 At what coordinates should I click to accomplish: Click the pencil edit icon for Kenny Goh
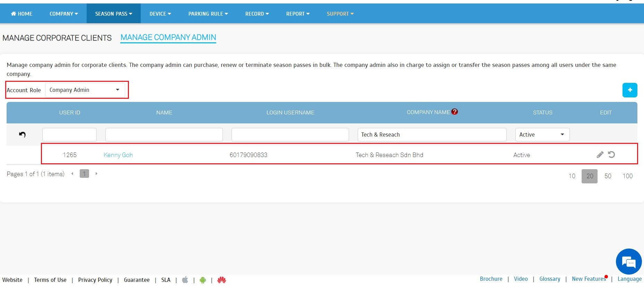[600, 155]
